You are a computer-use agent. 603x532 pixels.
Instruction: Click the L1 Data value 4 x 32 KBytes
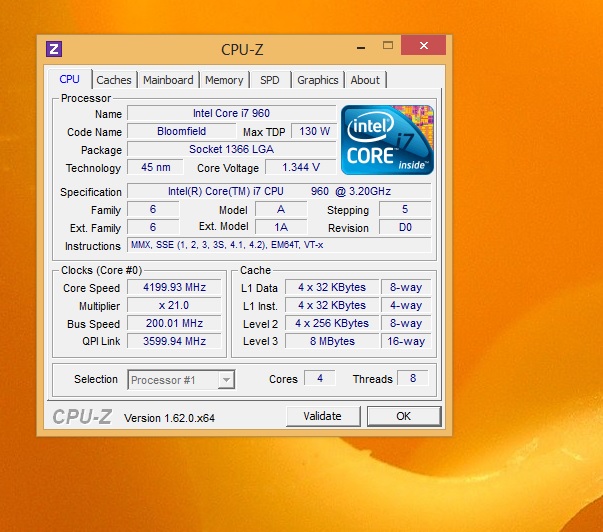tap(332, 287)
